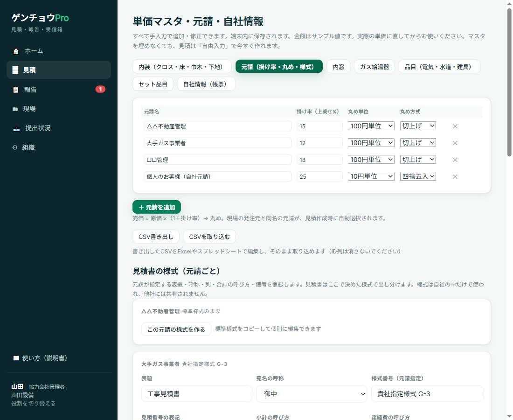Remove the 個人のお客様 row

click(x=455, y=177)
